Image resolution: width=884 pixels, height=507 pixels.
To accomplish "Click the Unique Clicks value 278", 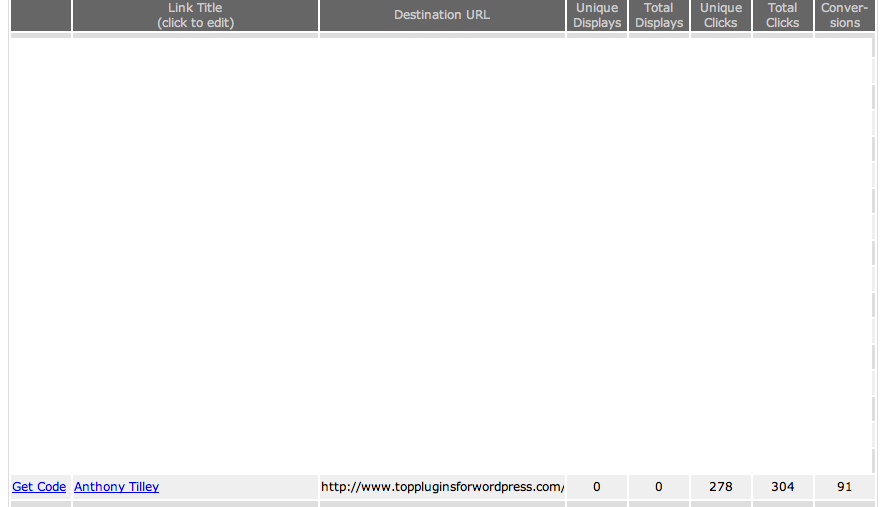I will 721,487.
